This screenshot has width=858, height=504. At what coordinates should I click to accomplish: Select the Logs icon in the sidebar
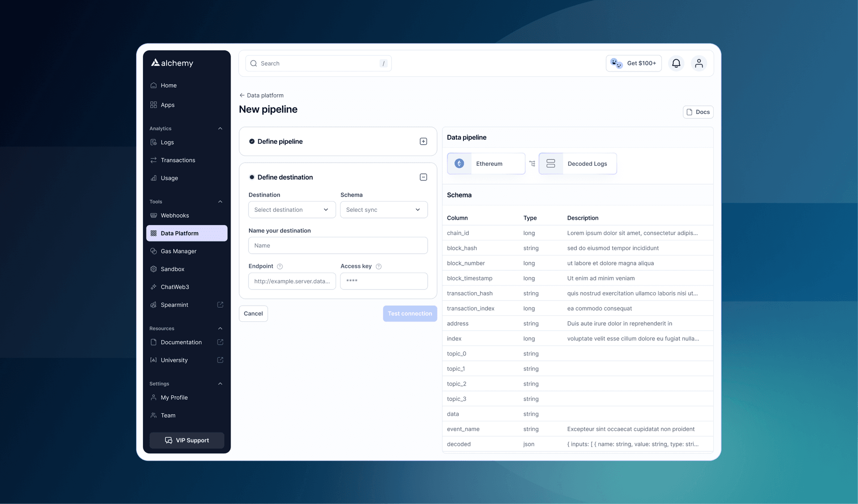154,142
